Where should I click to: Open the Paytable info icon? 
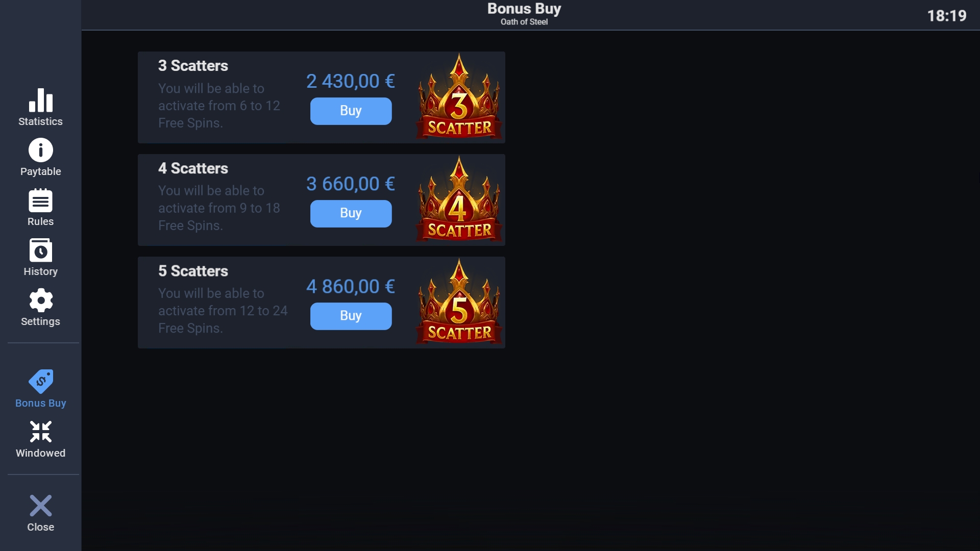click(x=41, y=150)
